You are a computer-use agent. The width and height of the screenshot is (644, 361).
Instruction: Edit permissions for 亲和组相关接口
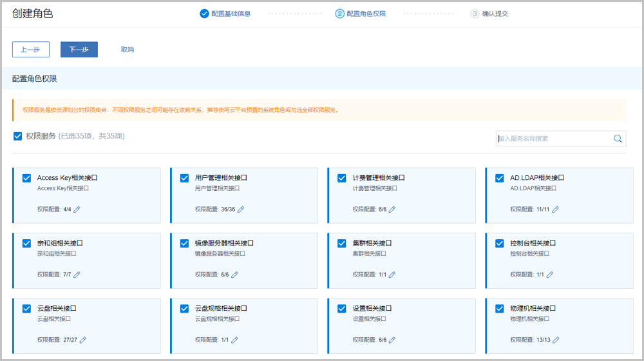(x=77, y=275)
